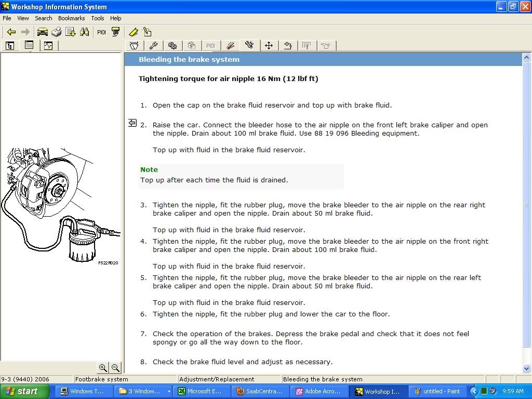Click the yellow highlighter icon

point(134,32)
